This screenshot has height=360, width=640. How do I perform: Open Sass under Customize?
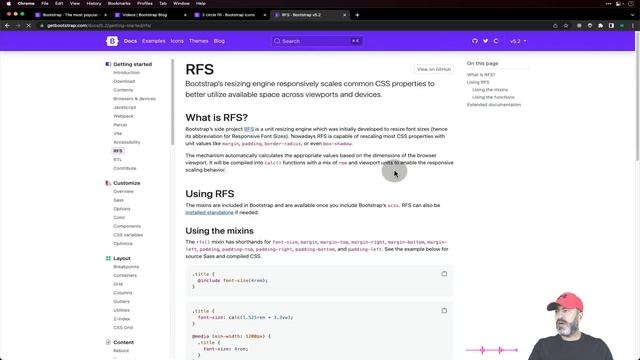point(118,200)
